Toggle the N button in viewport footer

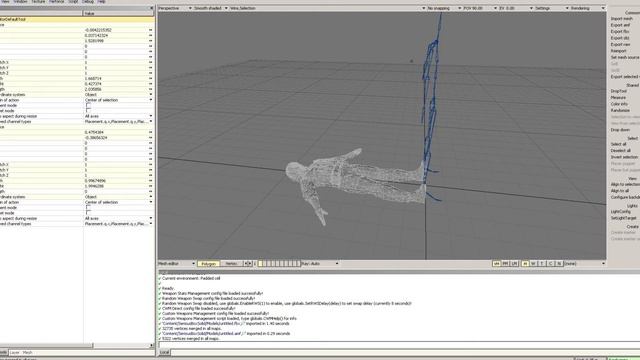pos(559,264)
